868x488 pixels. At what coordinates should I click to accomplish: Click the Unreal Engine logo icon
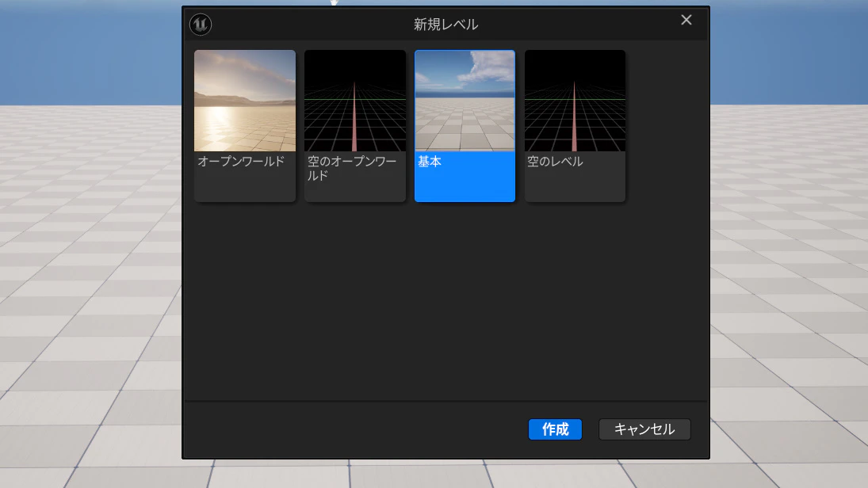pos(201,25)
